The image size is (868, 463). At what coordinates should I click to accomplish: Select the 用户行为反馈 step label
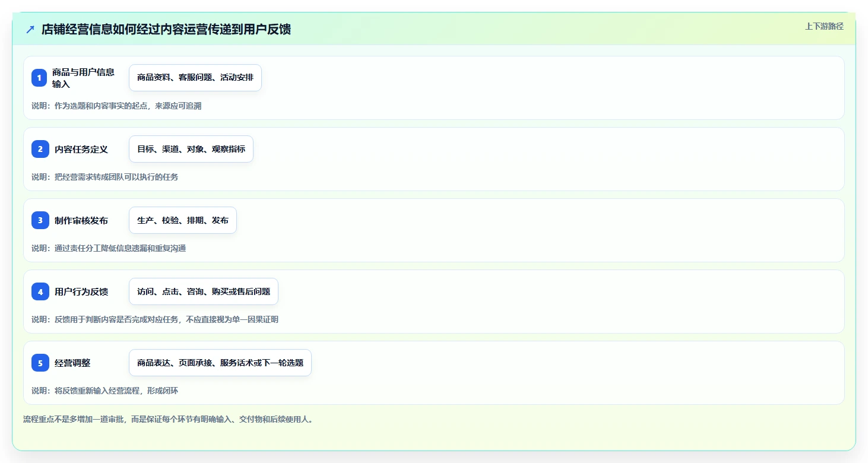pos(81,291)
